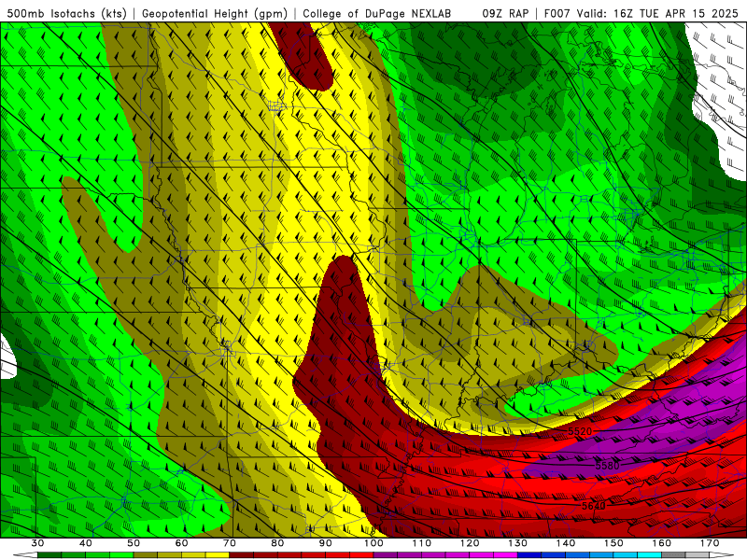Click the 90 tick label on colorbar
Image resolution: width=747 pixels, height=560 pixels.
point(325,543)
